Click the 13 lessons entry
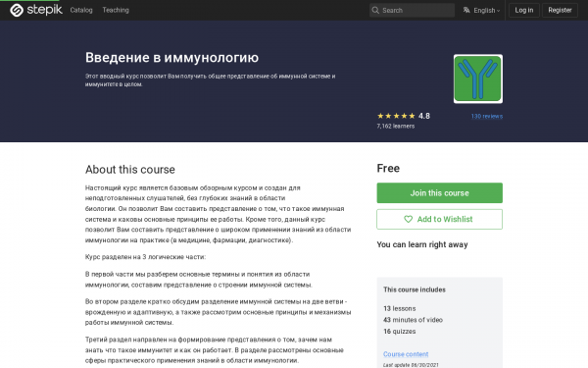The image size is (588, 368). tap(400, 308)
